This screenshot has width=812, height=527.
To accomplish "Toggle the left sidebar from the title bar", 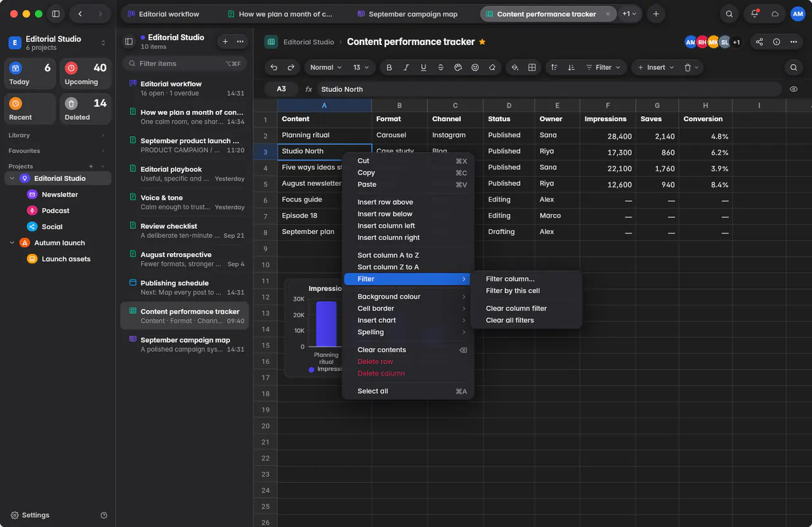I will tap(56, 14).
